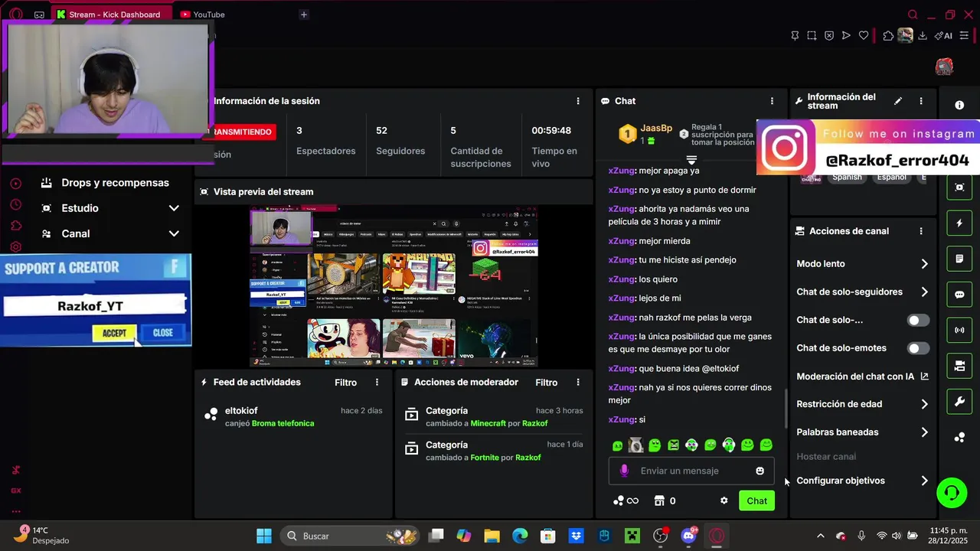
Task: Open Discord from the taskbar
Action: (689, 536)
